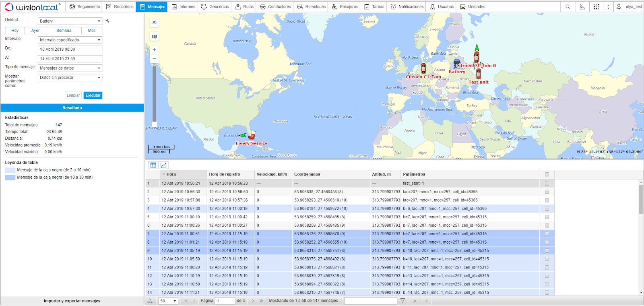Expand the Tipo de mensaje dropdown
The width and height of the screenshot is (644, 306).
click(x=70, y=68)
